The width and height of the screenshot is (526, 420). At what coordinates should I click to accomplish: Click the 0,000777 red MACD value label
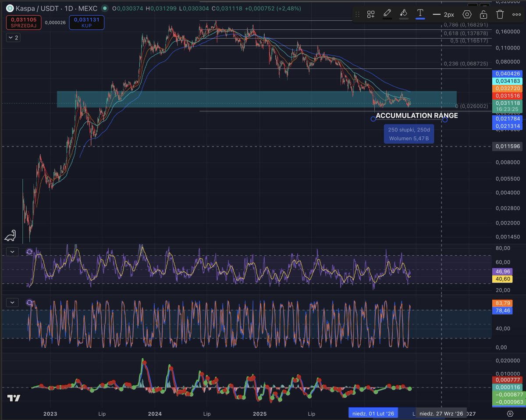tap(508, 380)
